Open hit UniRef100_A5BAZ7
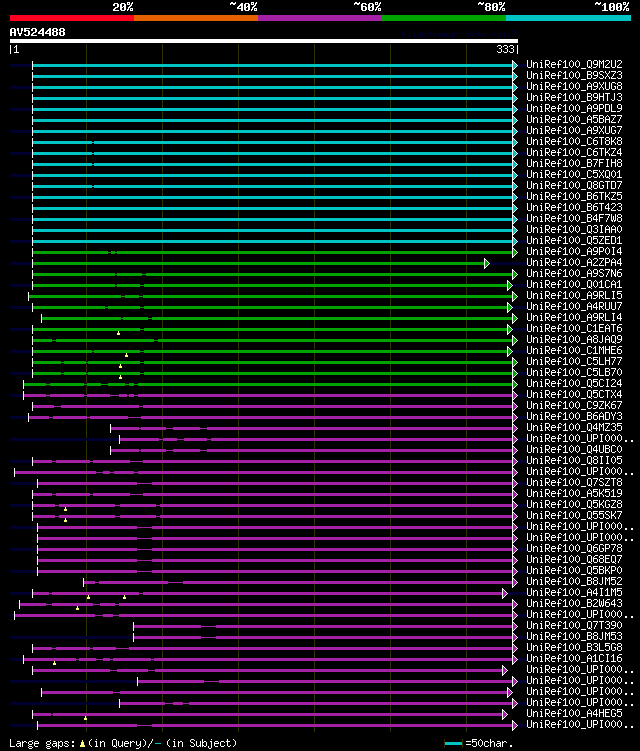 (x=574, y=119)
